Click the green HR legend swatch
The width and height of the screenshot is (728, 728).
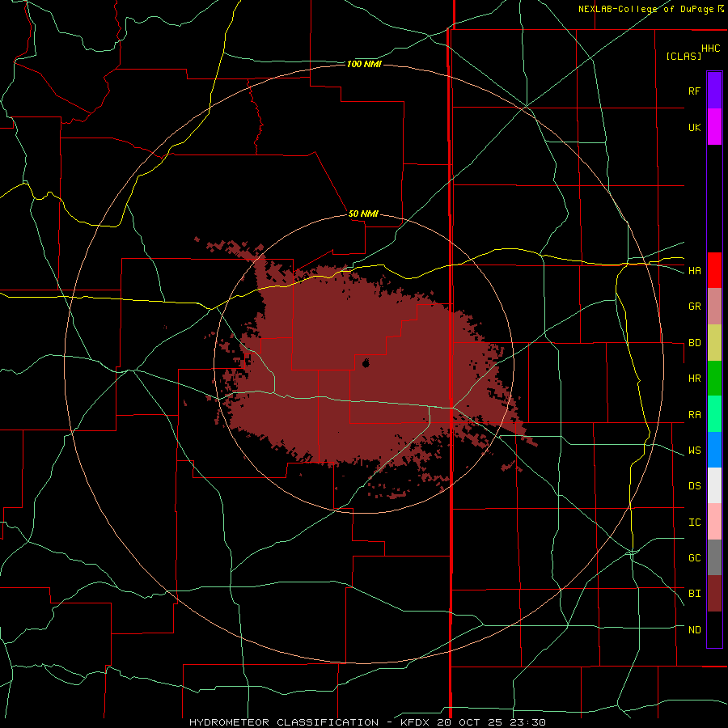714,379
